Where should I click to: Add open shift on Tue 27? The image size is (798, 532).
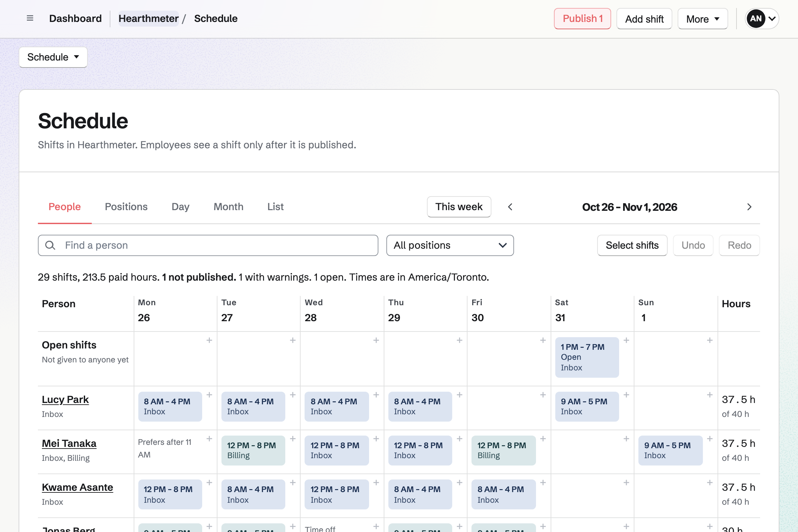coord(293,340)
